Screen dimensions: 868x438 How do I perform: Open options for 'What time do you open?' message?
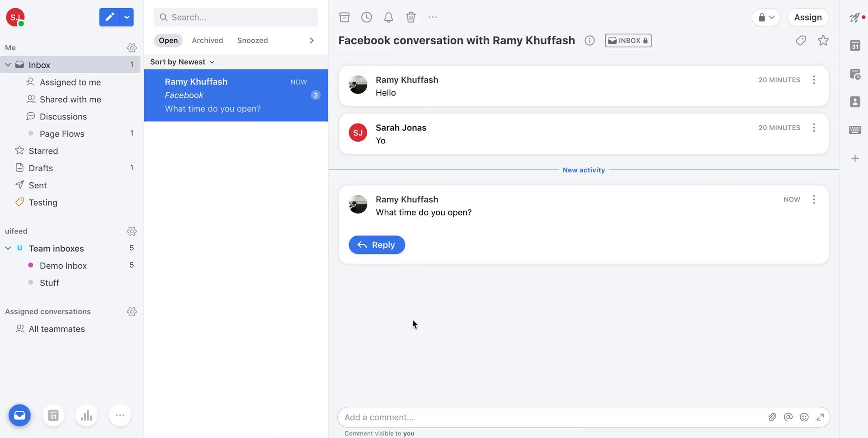click(814, 200)
